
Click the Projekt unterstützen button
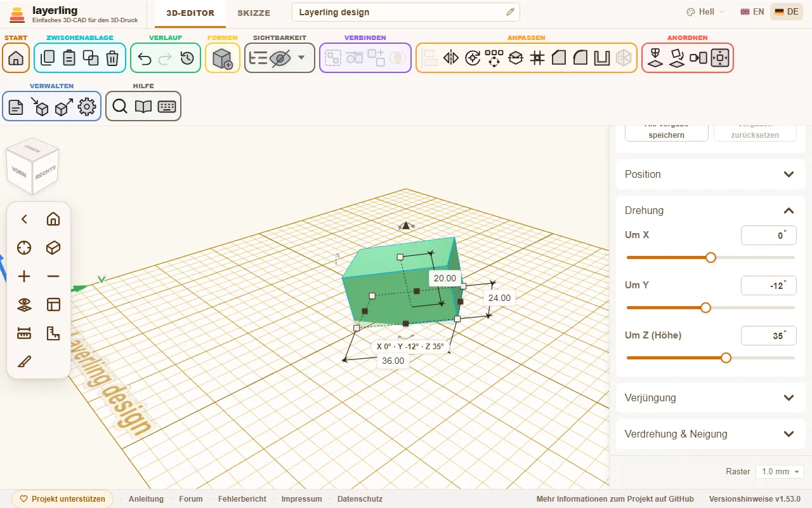pos(62,499)
